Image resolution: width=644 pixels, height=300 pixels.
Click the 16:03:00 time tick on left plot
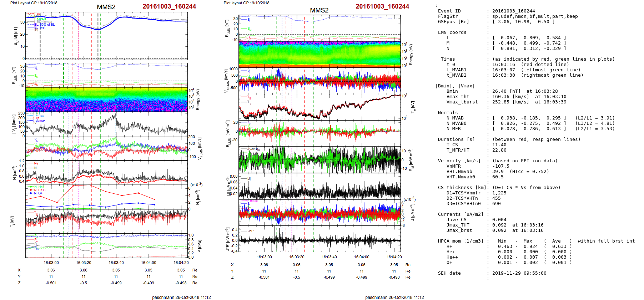click(x=51, y=263)
